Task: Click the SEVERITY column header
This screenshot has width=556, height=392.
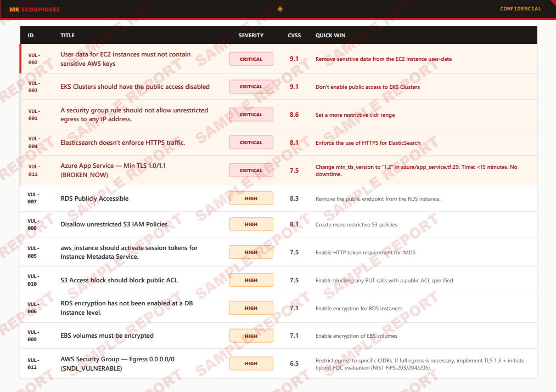Action: [251, 36]
